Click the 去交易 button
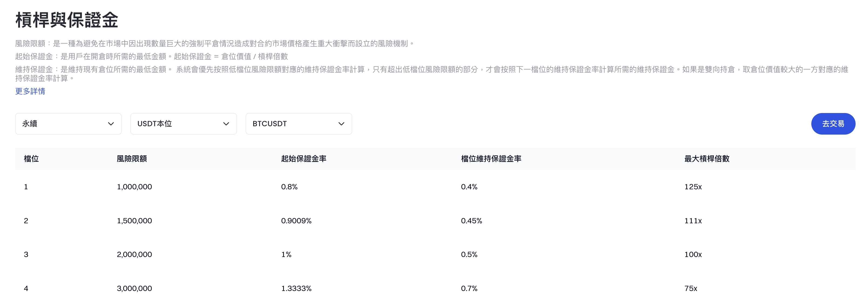868x308 pixels. [833, 124]
